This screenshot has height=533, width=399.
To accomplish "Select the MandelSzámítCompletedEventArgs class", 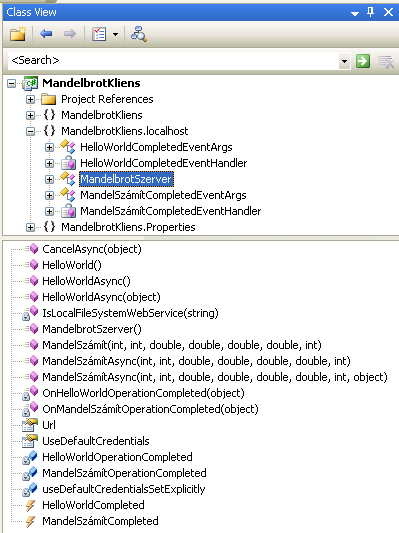I will 163,195.
